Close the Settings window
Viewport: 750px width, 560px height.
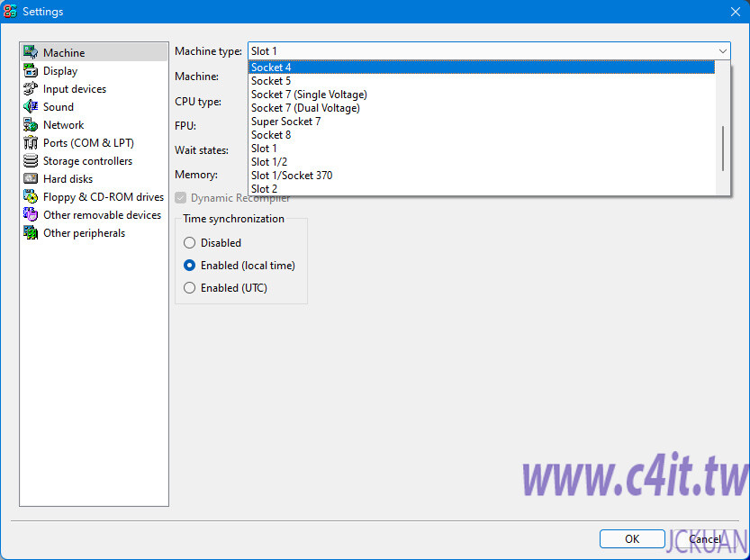tap(736, 12)
